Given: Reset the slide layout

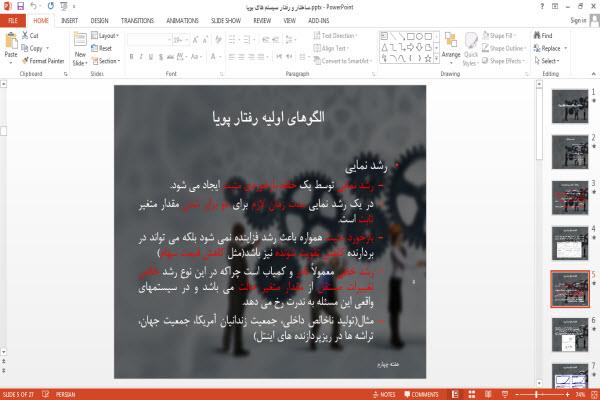Looking at the screenshot, I should 102,48.
